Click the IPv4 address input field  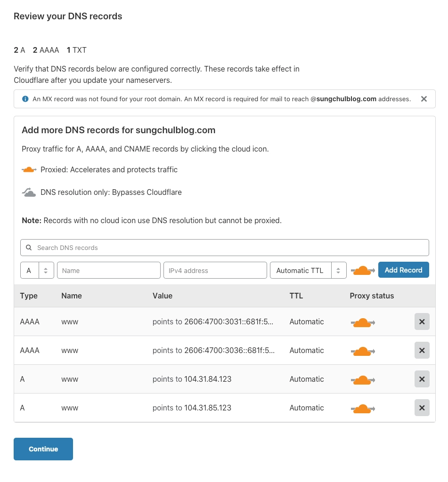click(x=215, y=270)
